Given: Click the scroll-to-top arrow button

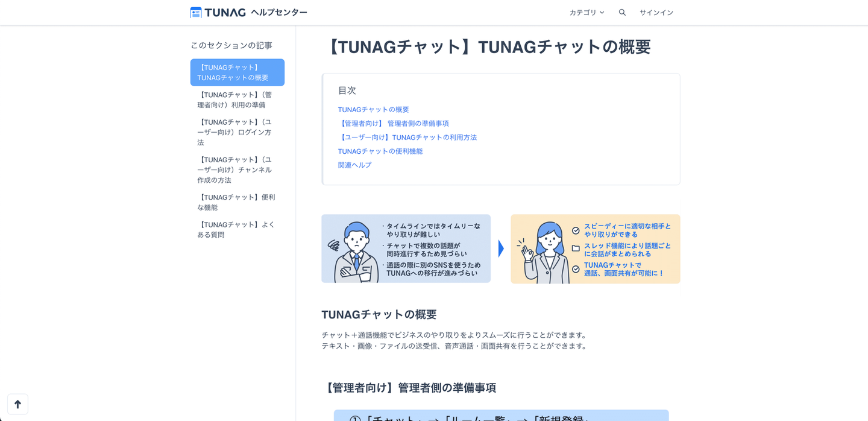Looking at the screenshot, I should click(17, 404).
